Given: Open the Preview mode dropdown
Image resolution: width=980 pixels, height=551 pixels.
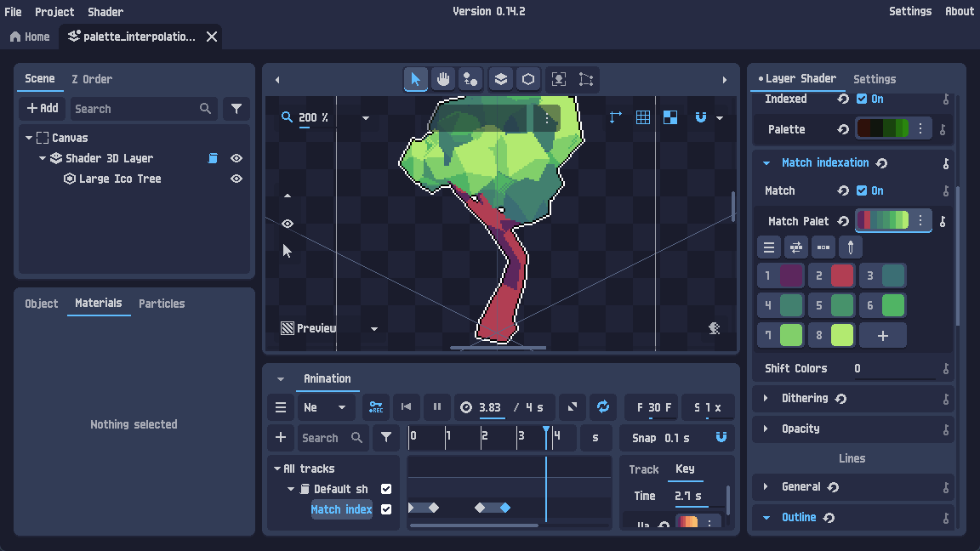Looking at the screenshot, I should pos(374,328).
